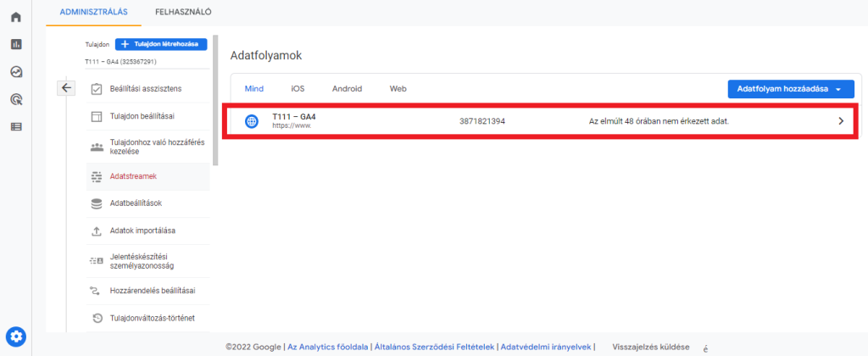Image resolution: width=868 pixels, height=356 pixels.
Task: Filter streams by Android tab
Action: tap(347, 89)
